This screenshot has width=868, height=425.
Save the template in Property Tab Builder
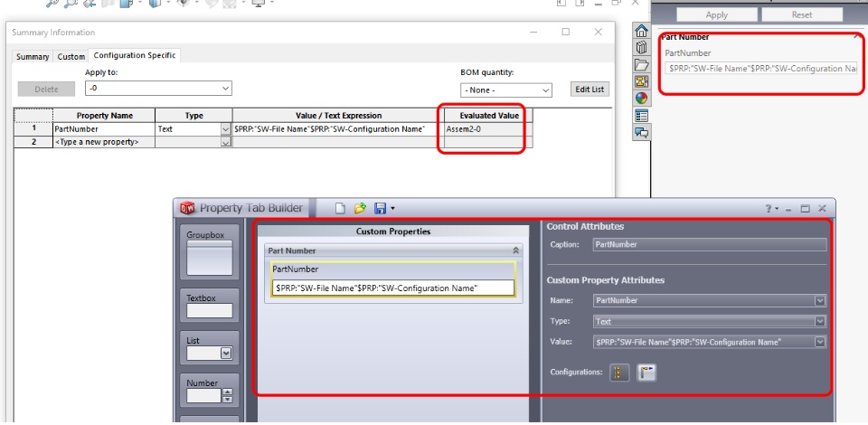click(x=380, y=208)
